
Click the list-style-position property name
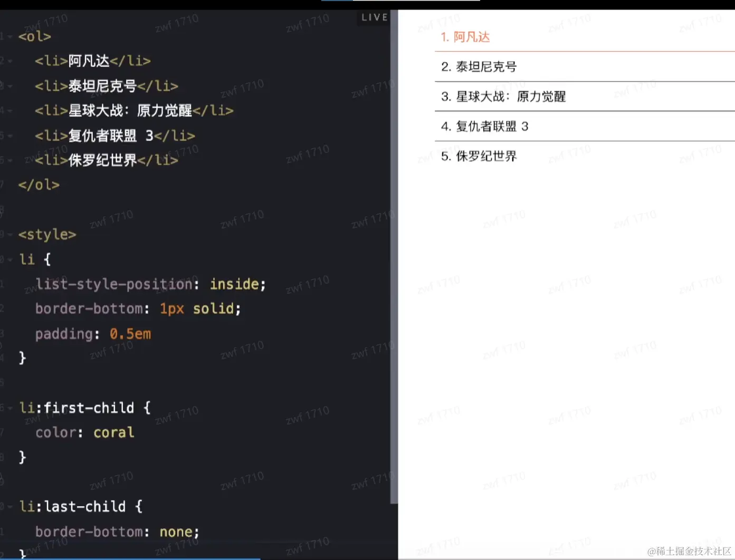(x=114, y=284)
